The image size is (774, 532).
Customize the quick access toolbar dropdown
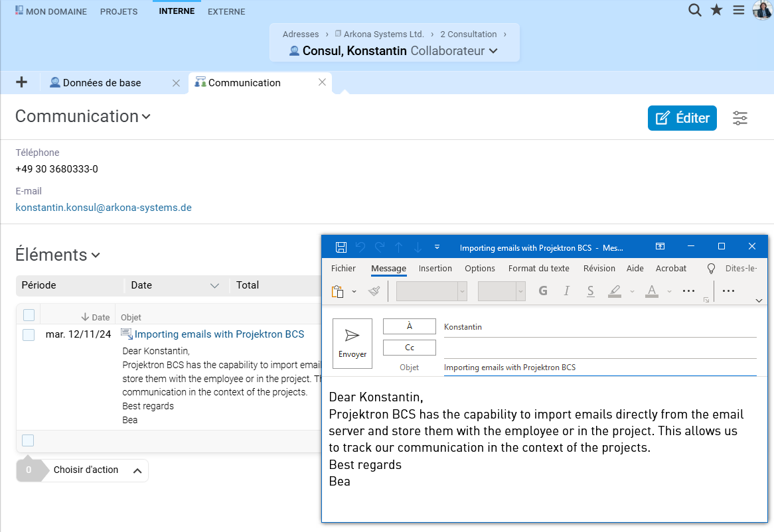coord(437,247)
